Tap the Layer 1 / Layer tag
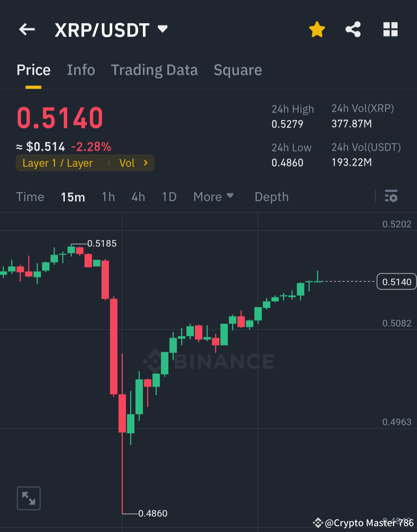 57,163
